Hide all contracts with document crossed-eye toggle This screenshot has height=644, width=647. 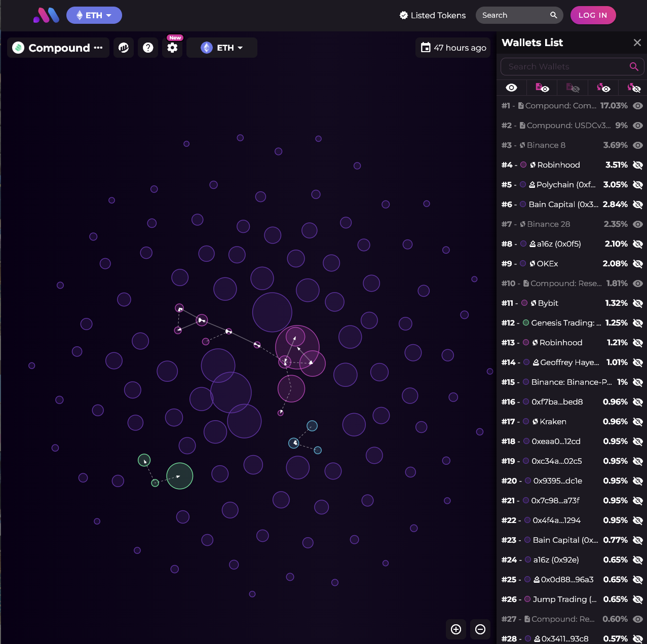click(x=573, y=88)
